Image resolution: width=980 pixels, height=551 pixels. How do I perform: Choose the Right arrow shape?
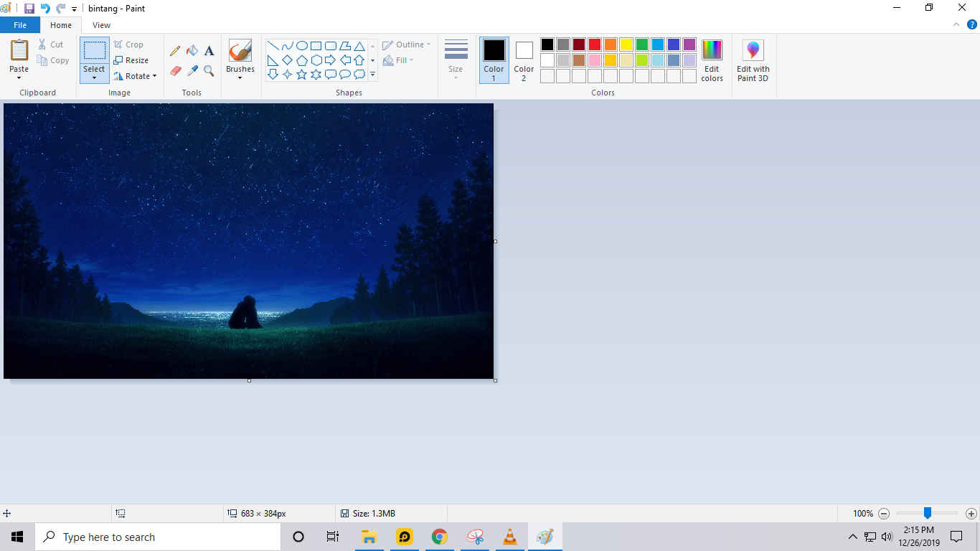click(x=330, y=60)
